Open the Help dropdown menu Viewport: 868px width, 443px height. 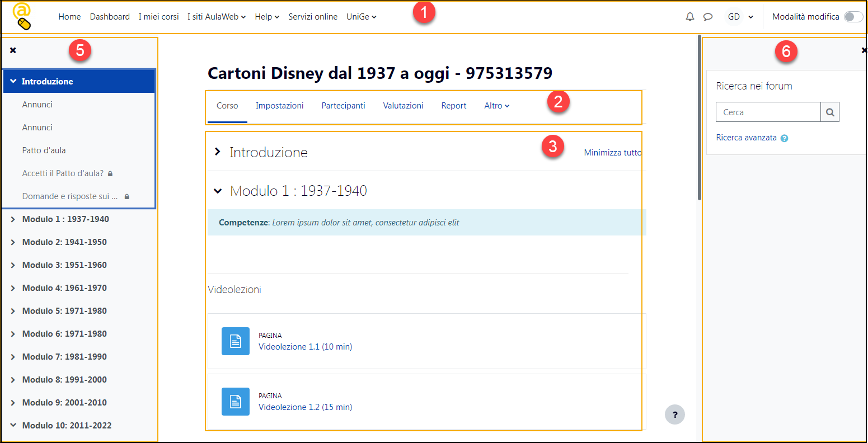tap(267, 17)
